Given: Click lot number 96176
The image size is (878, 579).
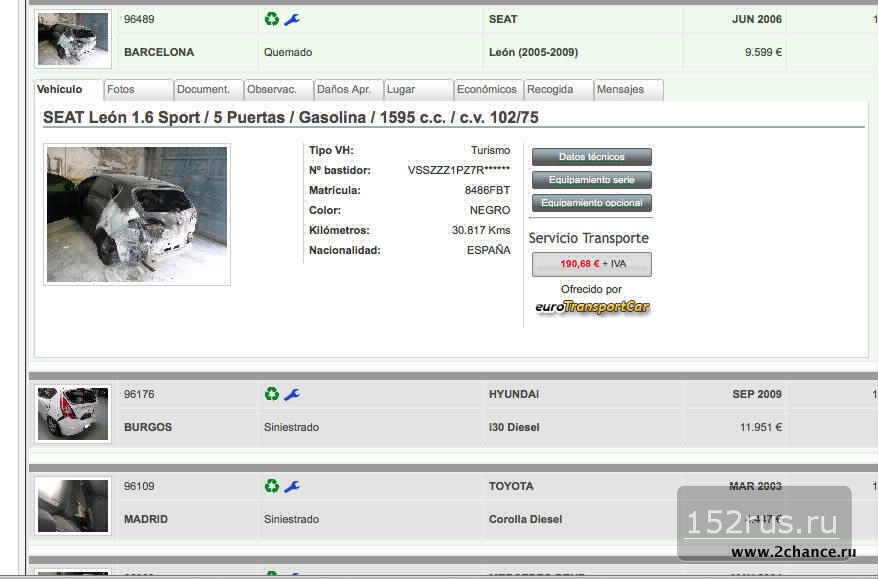Looking at the screenshot, I should click(139, 394).
